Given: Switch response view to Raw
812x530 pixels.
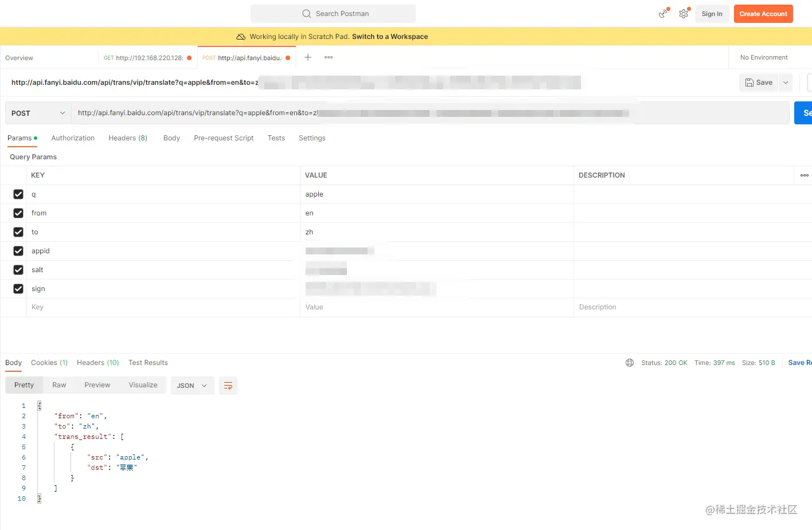Looking at the screenshot, I should click(59, 385).
